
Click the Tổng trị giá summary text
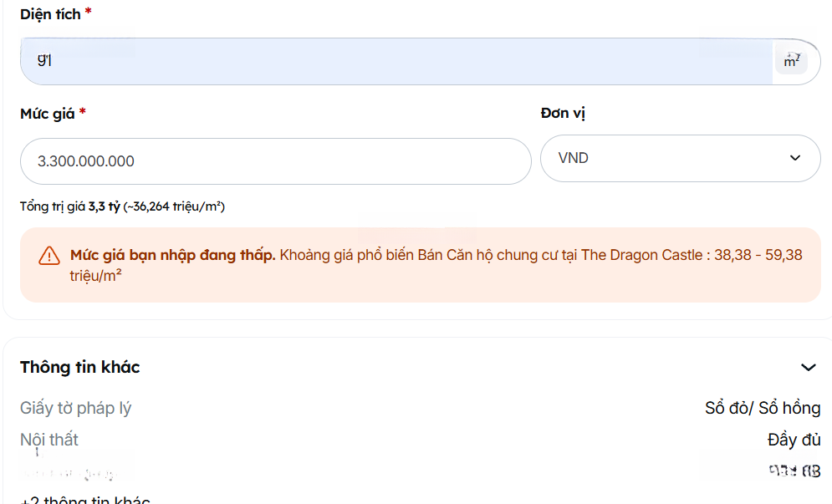(x=122, y=206)
